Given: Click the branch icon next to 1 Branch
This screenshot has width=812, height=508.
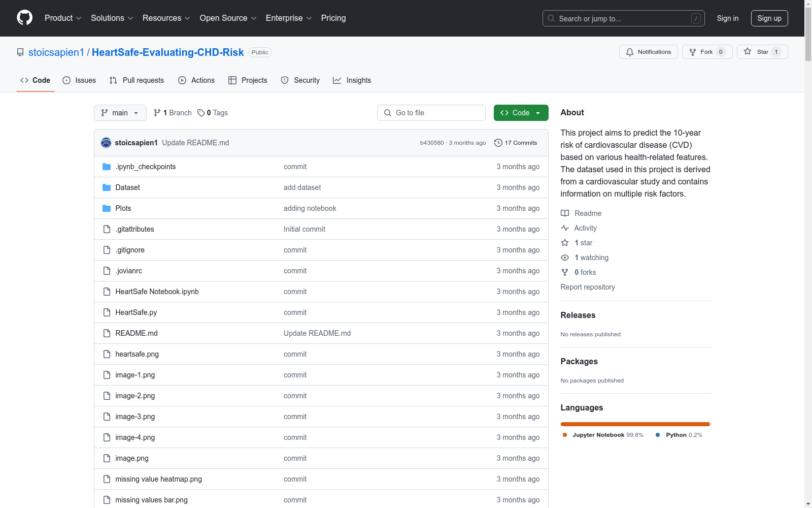Looking at the screenshot, I should (157, 113).
